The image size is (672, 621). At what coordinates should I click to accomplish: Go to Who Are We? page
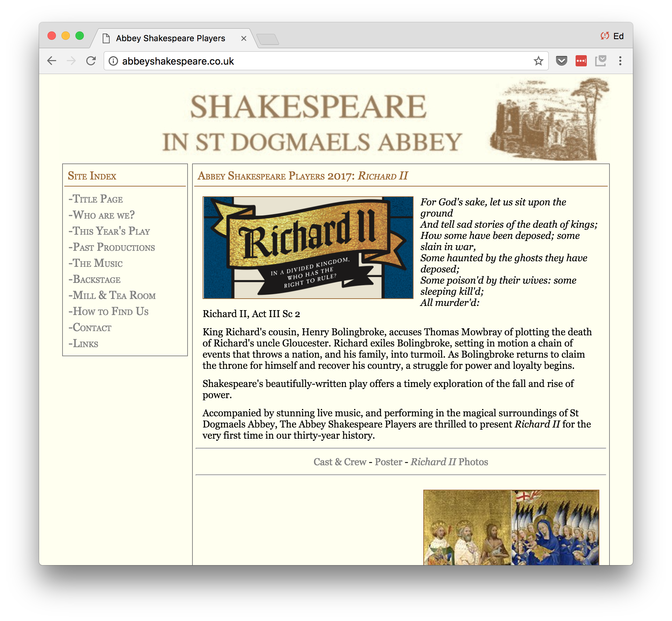pyautogui.click(x=103, y=215)
